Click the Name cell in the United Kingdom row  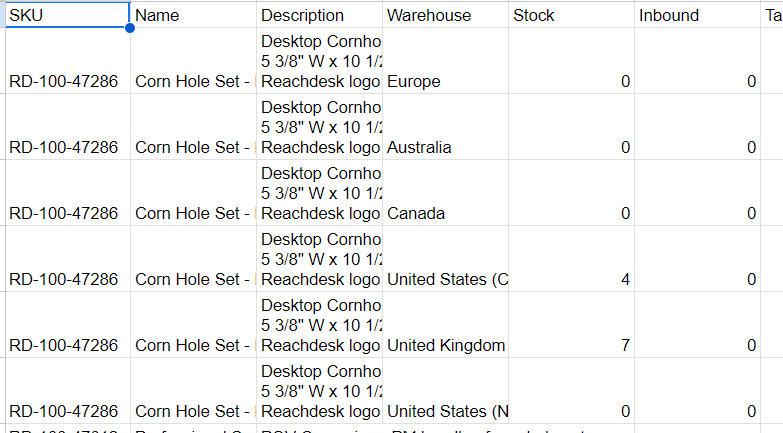[x=193, y=345]
